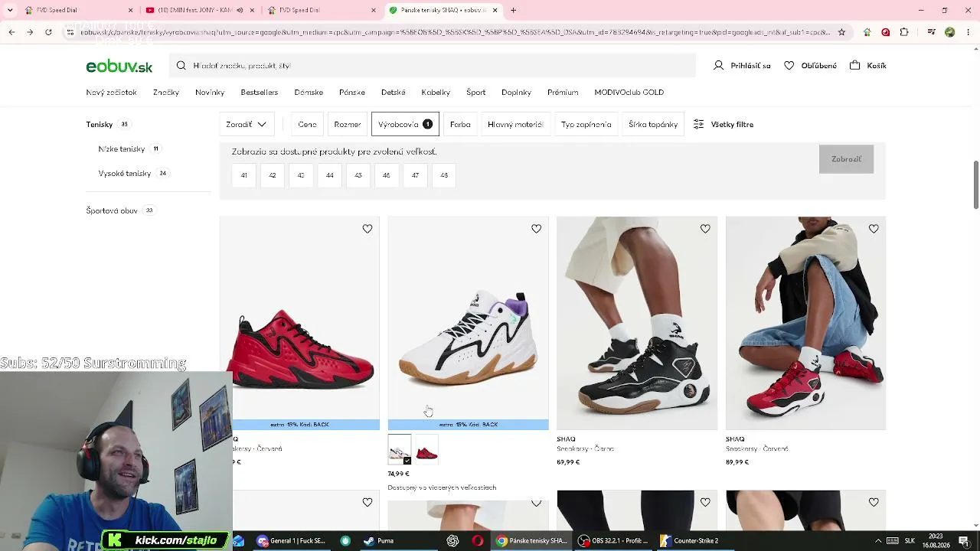Open the eobuv.sk home logo
Image resolution: width=980 pixels, height=551 pixels.
(119, 67)
